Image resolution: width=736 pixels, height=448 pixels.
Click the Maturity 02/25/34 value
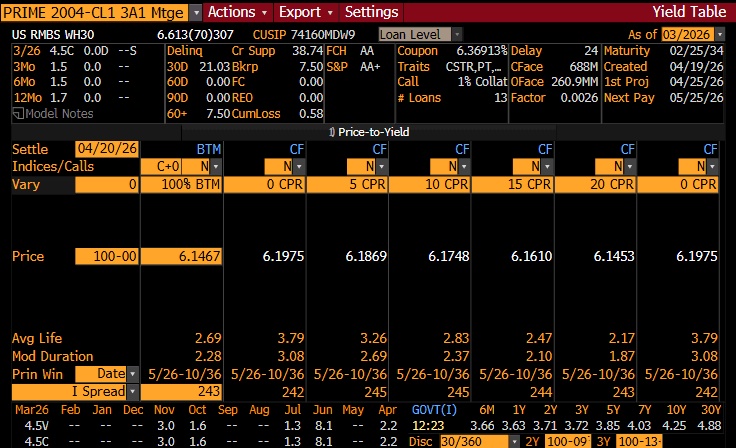click(697, 51)
